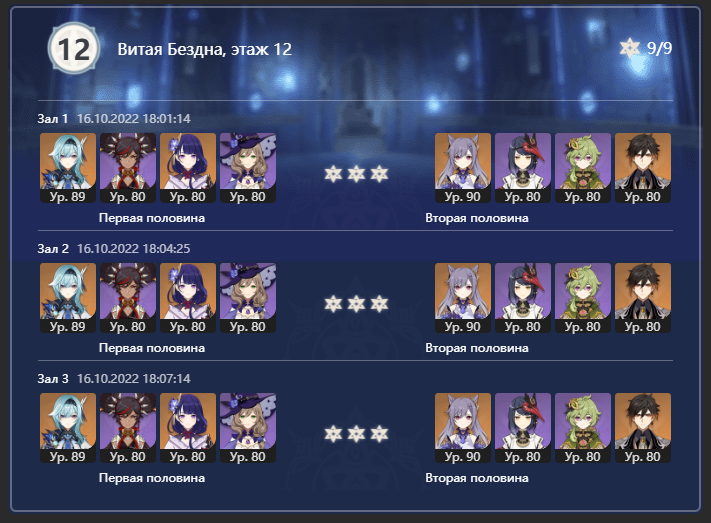This screenshot has height=523, width=711.
Task: Click Collei's green-haired portrait in Зал 3
Action: point(583,428)
